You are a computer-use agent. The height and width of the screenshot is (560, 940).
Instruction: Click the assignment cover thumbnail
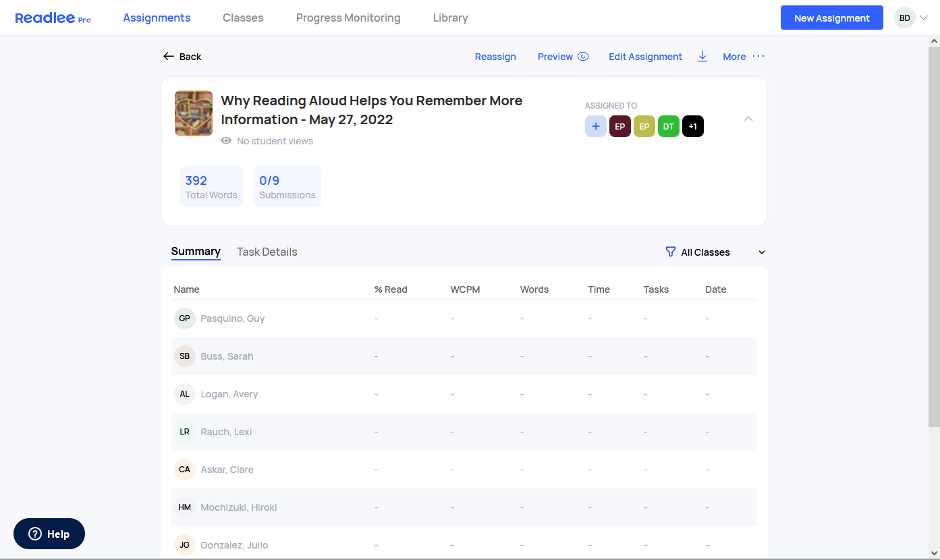(x=194, y=113)
